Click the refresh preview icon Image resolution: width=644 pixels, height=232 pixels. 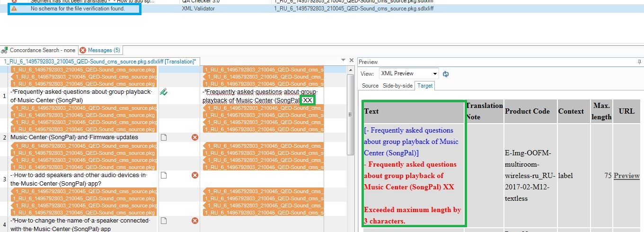click(x=445, y=74)
